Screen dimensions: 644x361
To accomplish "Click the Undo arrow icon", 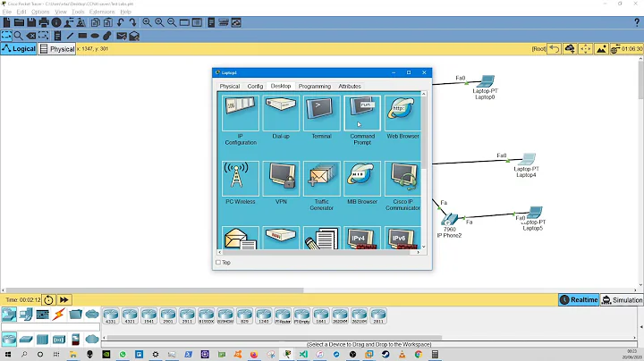I will [121, 22].
